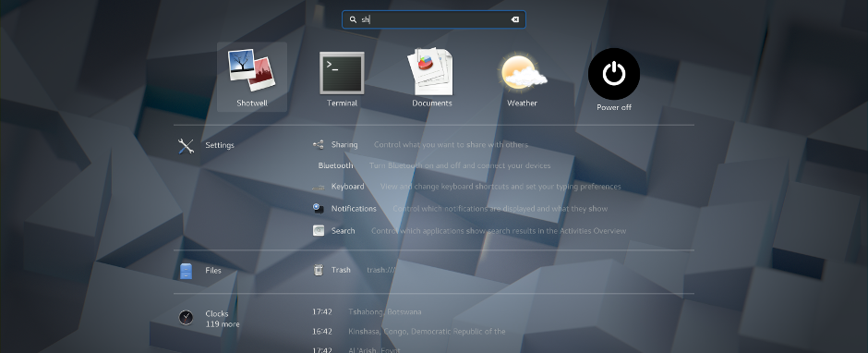The width and height of the screenshot is (868, 353).
Task: Open the Files app icon
Action: (186, 271)
